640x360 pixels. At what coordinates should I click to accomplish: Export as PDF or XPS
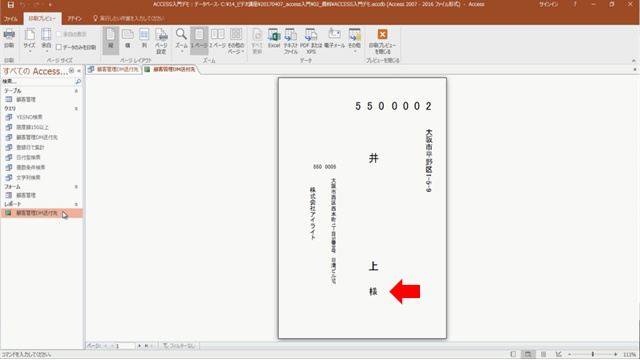coord(311,41)
